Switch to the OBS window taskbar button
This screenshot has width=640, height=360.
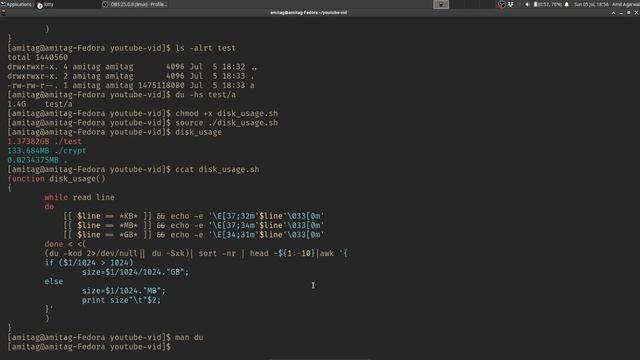pyautogui.click(x=135, y=4)
